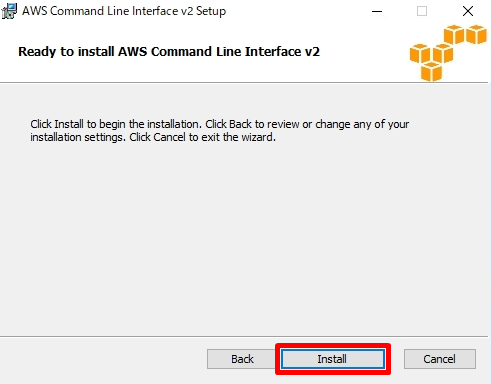Viewport: 491px width, 384px height.
Task: Click the greyed-out maximize window button
Action: pyautogui.click(x=422, y=11)
